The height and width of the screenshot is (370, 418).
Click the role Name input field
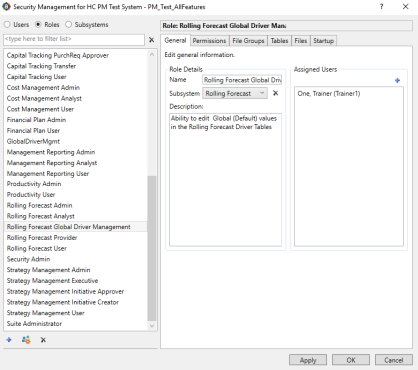pyautogui.click(x=242, y=80)
